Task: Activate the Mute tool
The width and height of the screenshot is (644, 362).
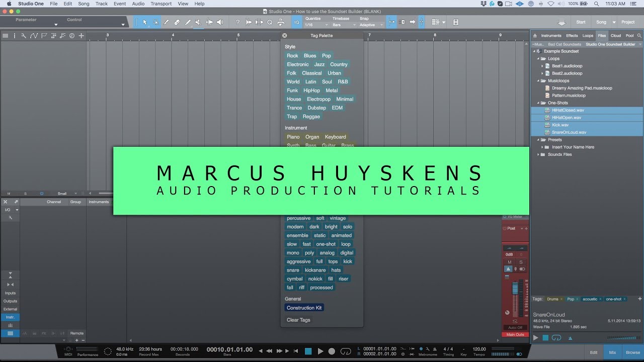Action: (198, 22)
